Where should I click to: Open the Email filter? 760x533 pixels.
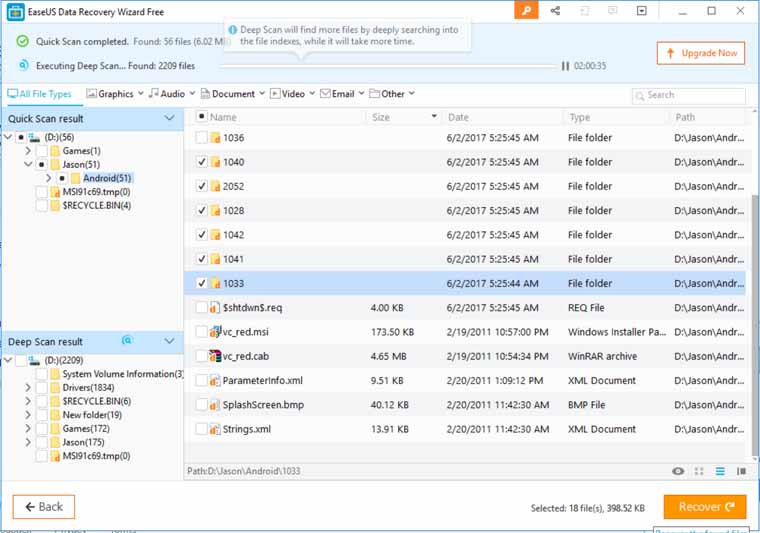coord(342,94)
